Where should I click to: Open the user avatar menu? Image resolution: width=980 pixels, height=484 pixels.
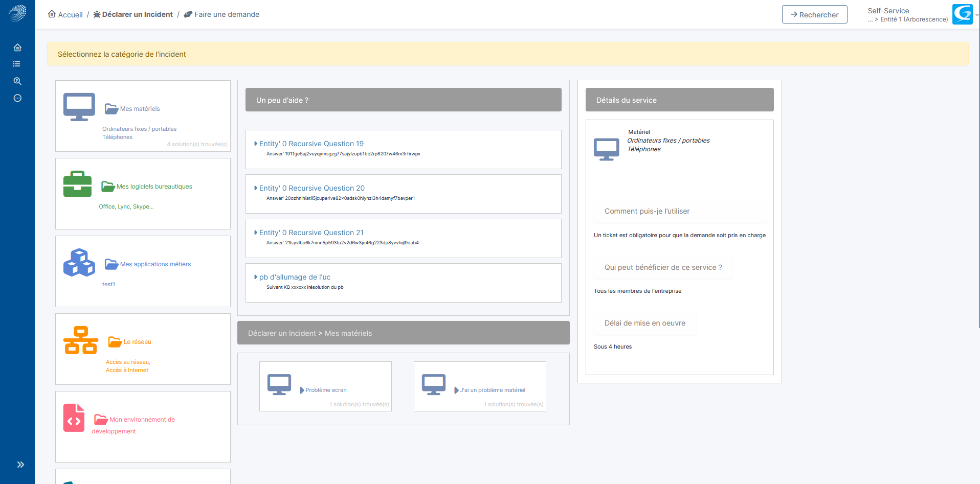click(962, 14)
